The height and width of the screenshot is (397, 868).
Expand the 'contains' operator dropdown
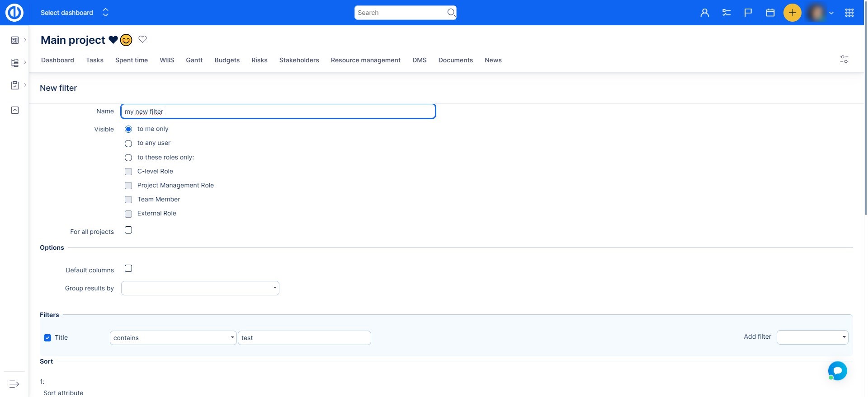coord(173,338)
